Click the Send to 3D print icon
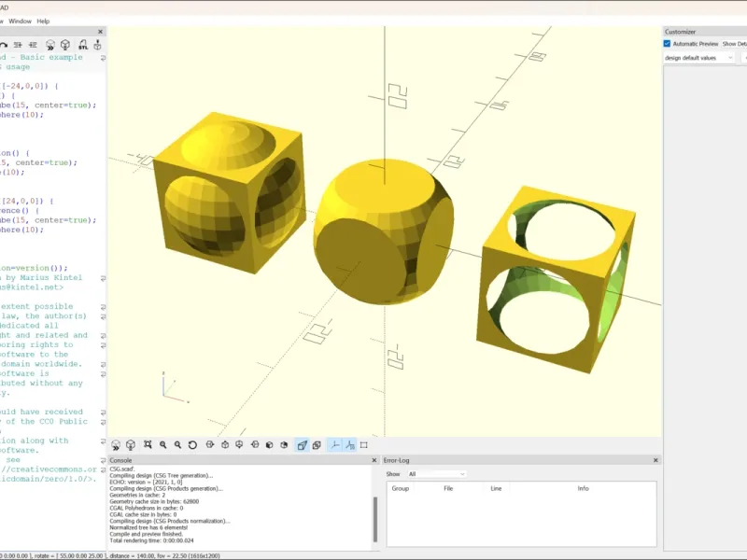747x560 pixels. 98,45
